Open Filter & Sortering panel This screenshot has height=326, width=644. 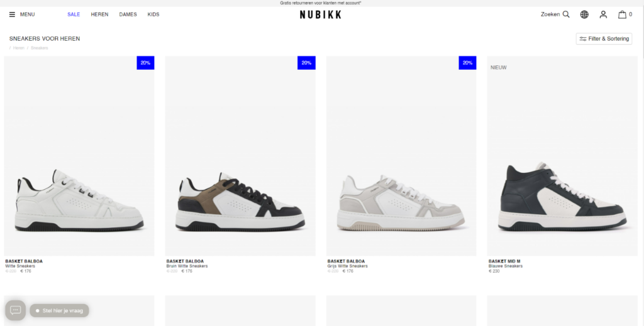[x=604, y=38]
